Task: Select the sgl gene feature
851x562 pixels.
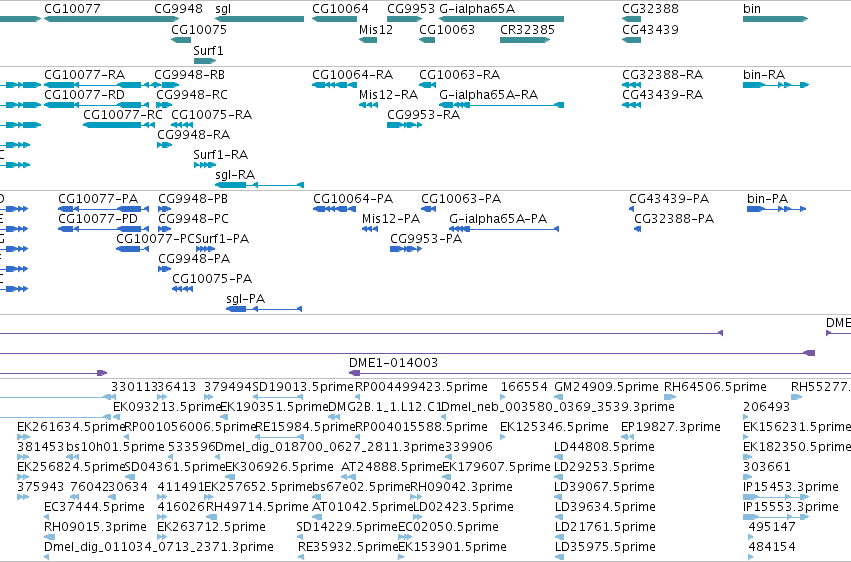Action: pyautogui.click(x=259, y=19)
